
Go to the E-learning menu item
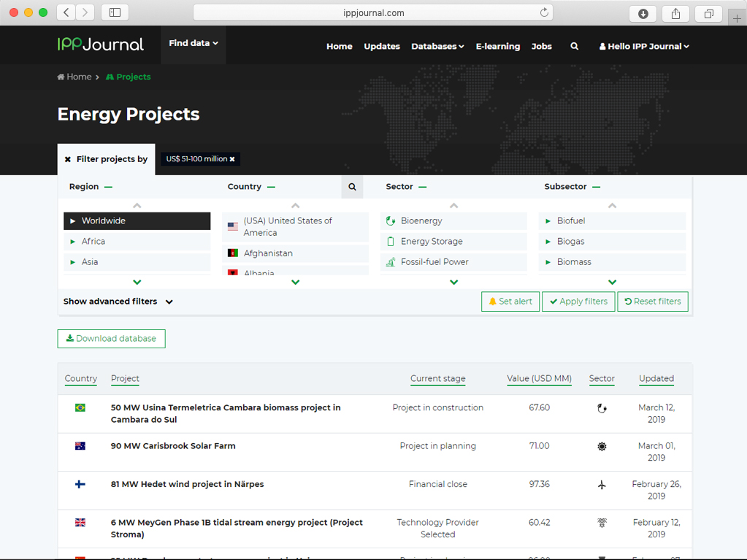click(497, 46)
